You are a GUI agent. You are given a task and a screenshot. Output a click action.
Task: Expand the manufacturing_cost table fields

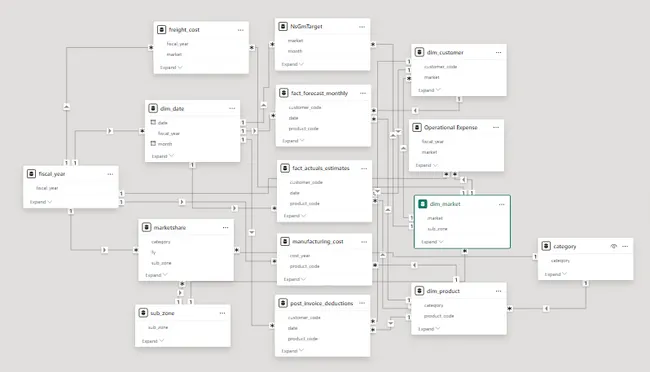pyautogui.click(x=295, y=279)
